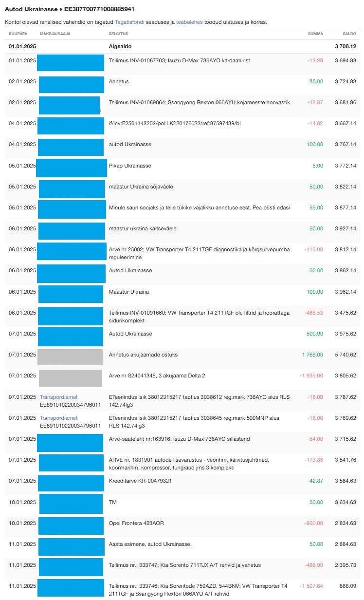Click Transpordiamet link in the 500MNP registration row
The image size is (364, 600).
coord(58,418)
